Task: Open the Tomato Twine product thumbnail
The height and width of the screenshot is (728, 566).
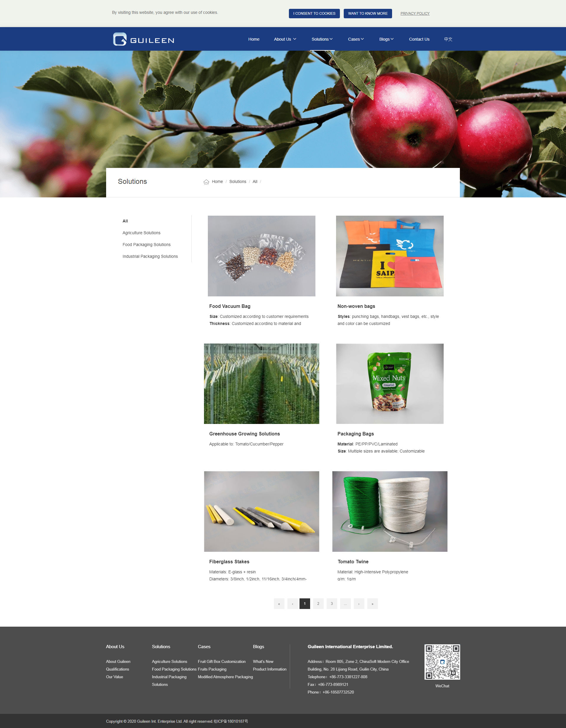Action: pyautogui.click(x=389, y=511)
